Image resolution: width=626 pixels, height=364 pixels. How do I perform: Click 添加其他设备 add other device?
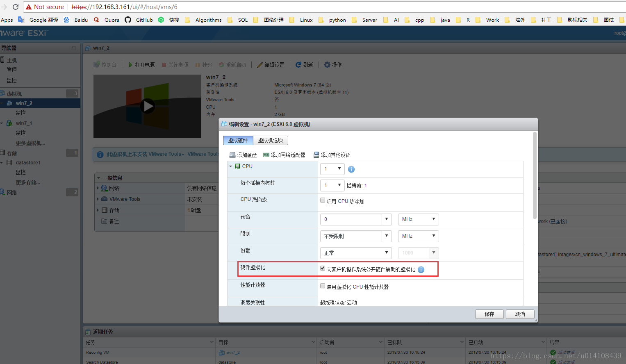tap(332, 155)
